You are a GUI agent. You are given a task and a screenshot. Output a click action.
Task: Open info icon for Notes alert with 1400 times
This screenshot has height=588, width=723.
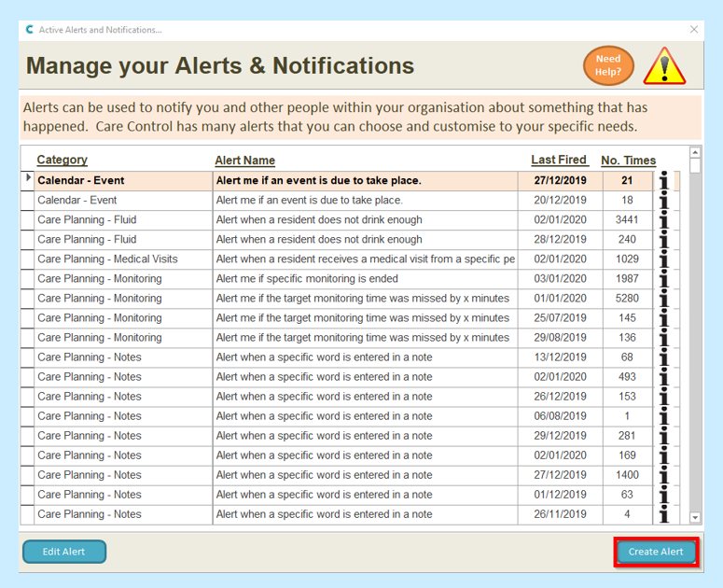point(664,475)
